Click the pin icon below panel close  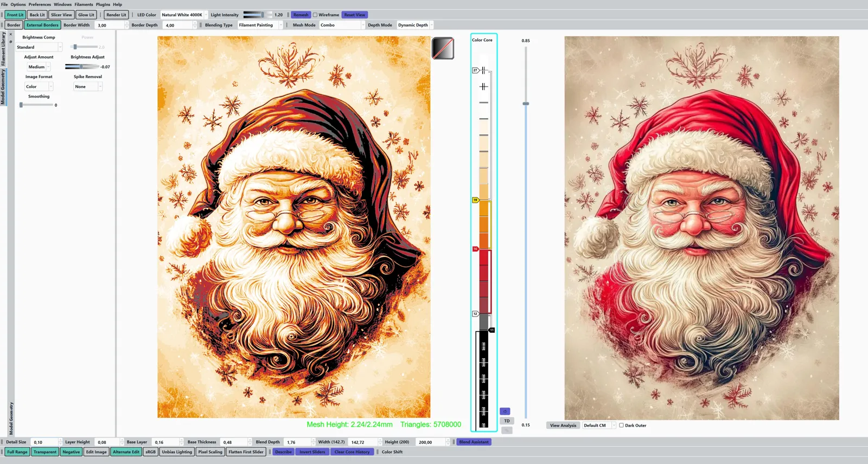11,42
